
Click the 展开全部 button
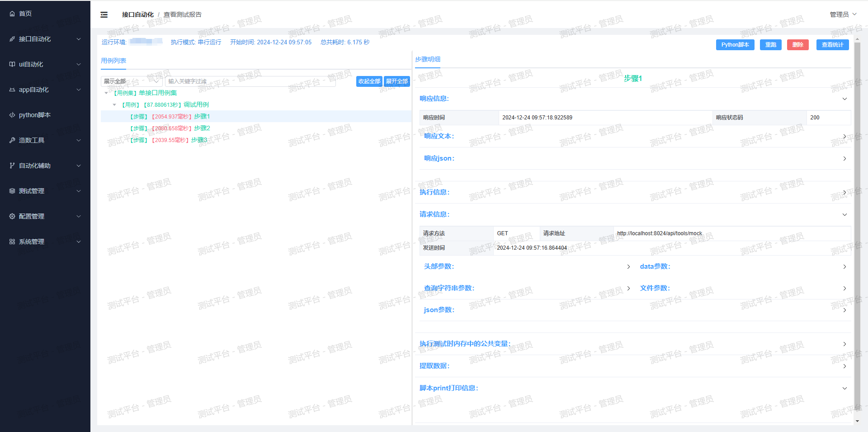coord(397,81)
